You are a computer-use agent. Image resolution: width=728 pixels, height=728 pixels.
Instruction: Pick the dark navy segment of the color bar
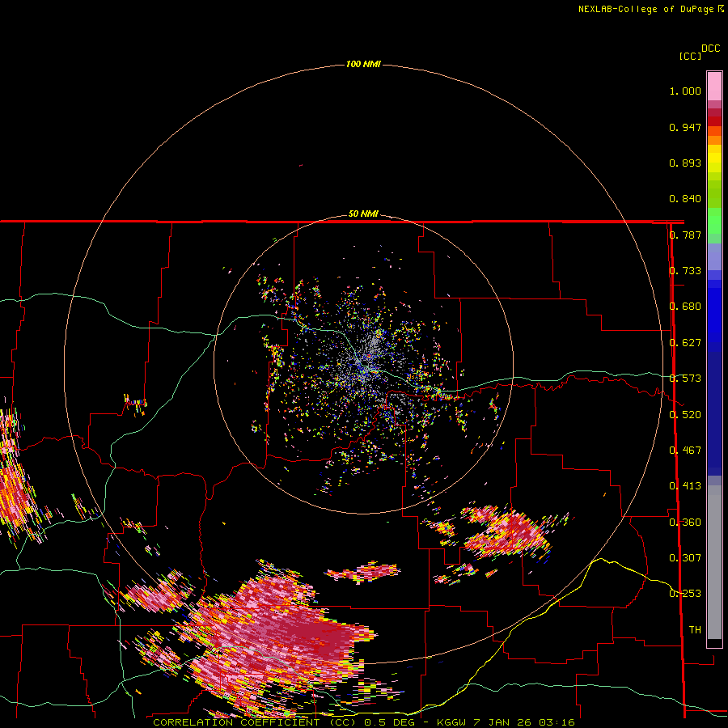click(x=714, y=408)
